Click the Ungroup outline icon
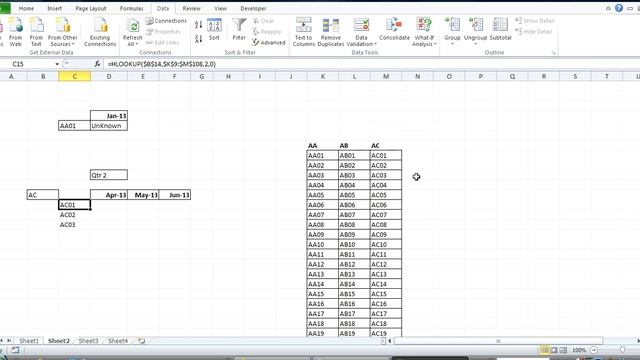The width and height of the screenshot is (640, 360). [x=476, y=25]
